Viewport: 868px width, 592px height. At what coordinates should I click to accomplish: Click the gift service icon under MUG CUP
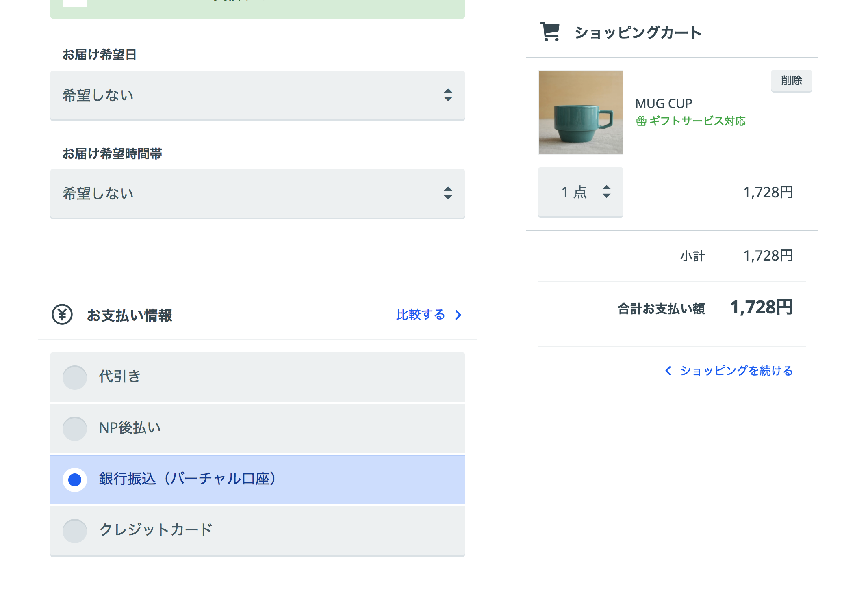(641, 121)
